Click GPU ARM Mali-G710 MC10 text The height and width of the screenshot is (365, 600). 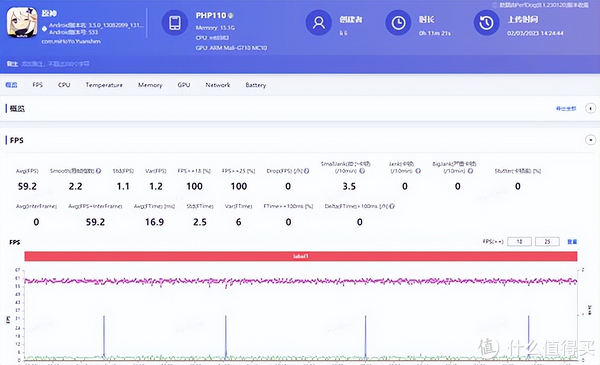coord(231,48)
